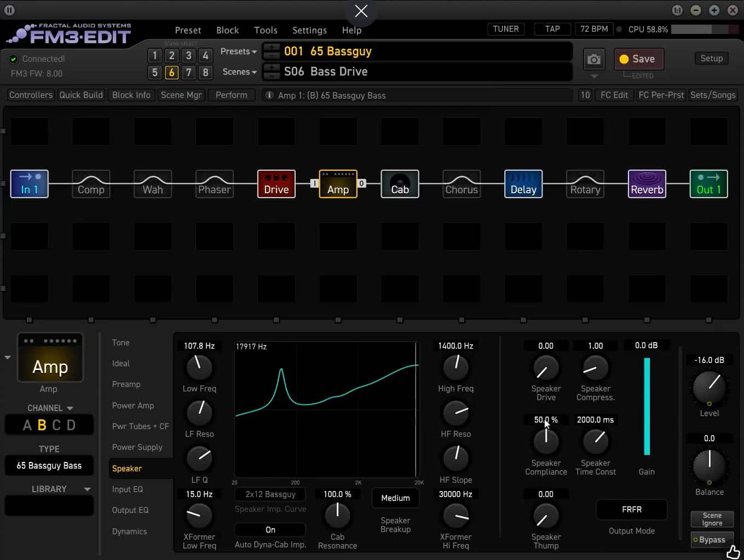744x560 pixels.
Task: Click the 72 BPM tempo field
Action: point(594,29)
